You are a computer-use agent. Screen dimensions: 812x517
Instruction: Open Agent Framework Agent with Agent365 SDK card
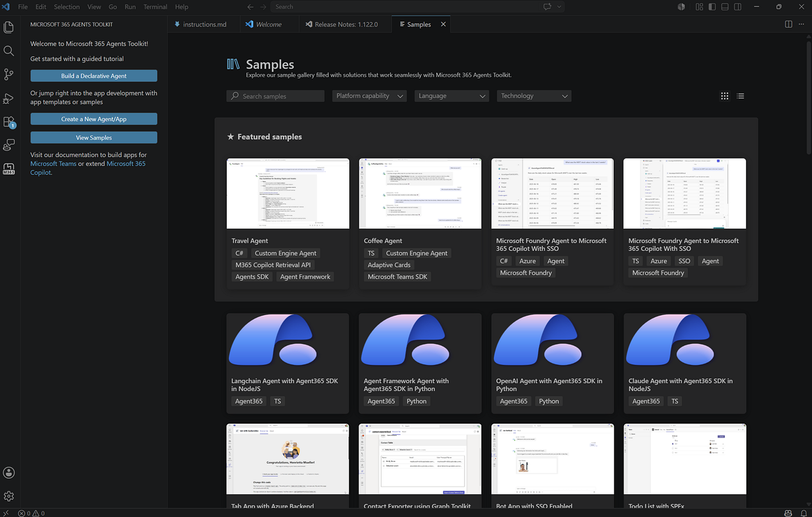420,363
